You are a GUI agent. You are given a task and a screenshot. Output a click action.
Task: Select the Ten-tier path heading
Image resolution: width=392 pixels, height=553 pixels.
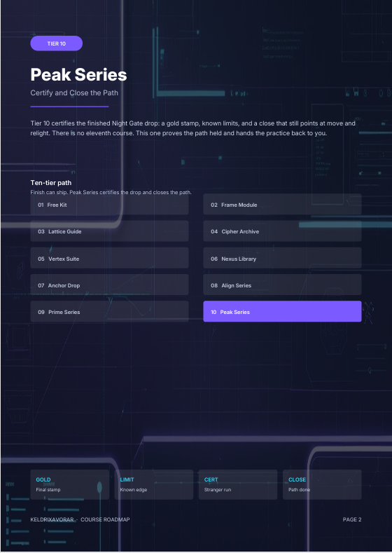coord(50,183)
